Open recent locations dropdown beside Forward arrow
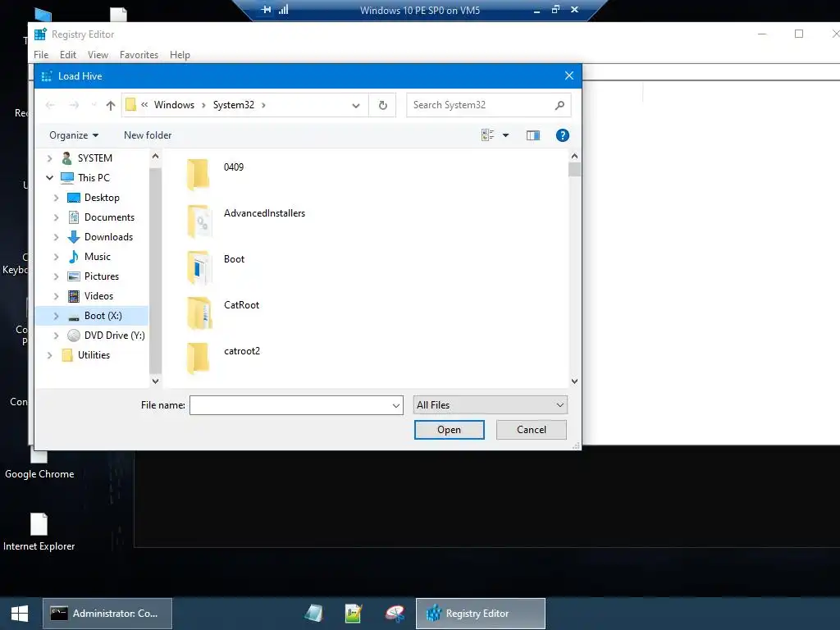 point(94,105)
